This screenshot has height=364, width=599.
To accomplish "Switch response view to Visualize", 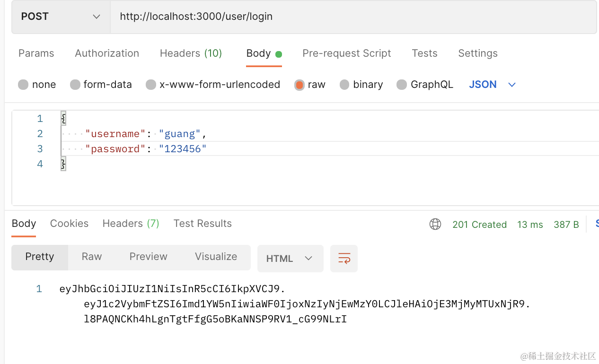I will tap(216, 257).
